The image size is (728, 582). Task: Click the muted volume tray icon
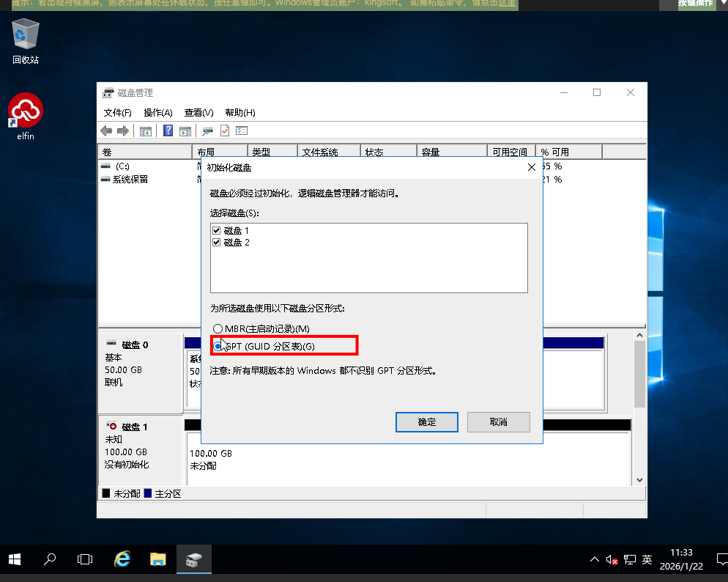(x=612, y=560)
